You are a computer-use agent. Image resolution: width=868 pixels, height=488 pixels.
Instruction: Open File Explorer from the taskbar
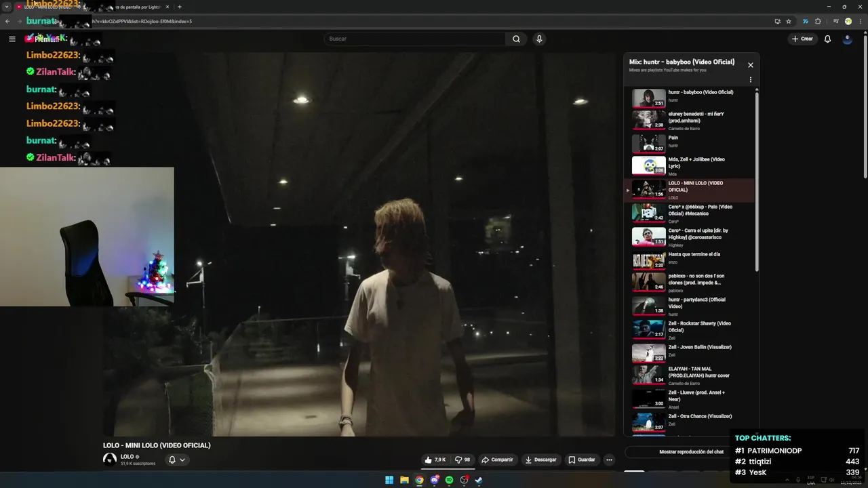click(x=404, y=480)
